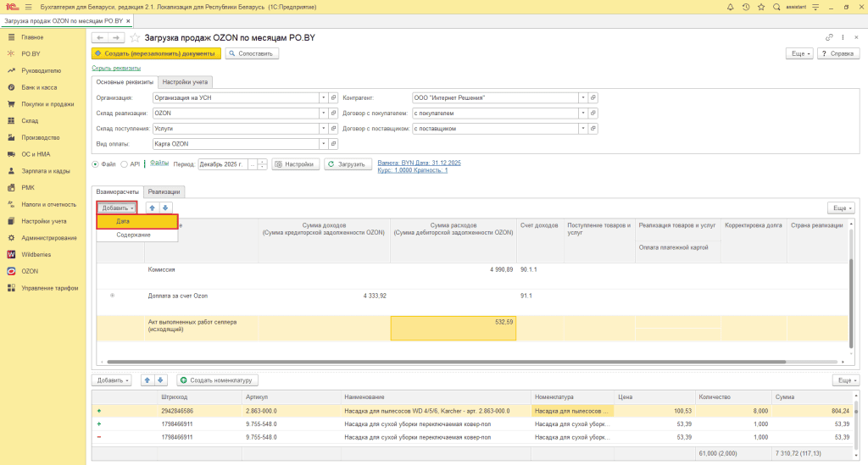Open Склад поступления dropdown list
This screenshot has width=868, height=465.
pos(323,128)
